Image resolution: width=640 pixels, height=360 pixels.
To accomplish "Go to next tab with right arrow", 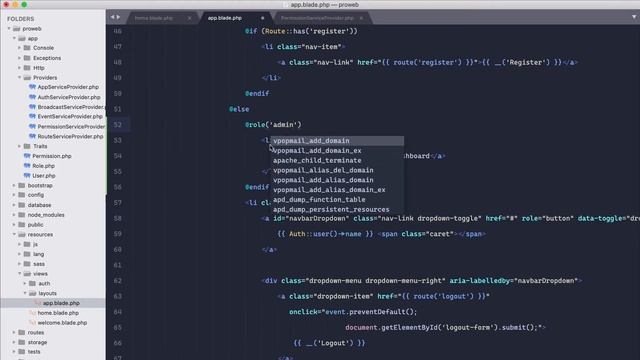I will 118,17.
